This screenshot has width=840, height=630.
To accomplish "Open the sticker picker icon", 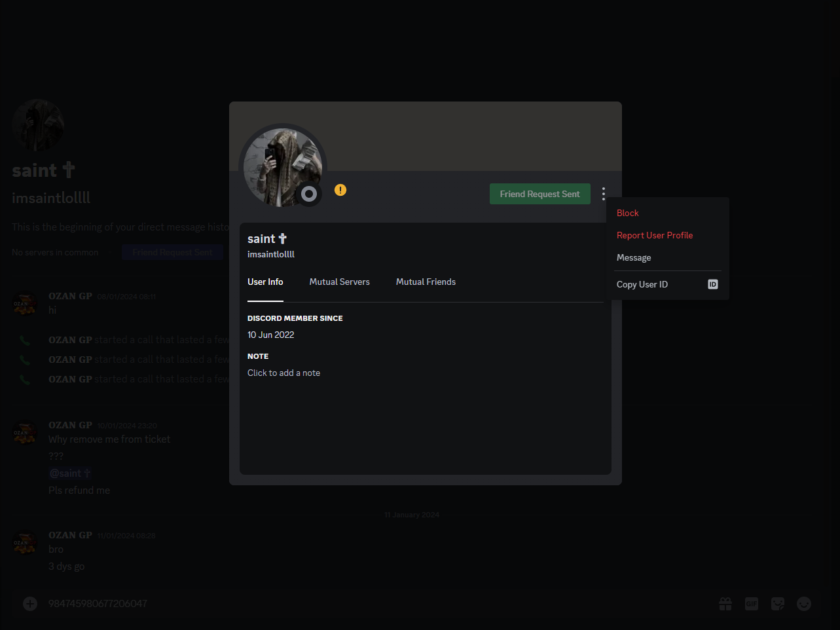I will click(x=778, y=604).
